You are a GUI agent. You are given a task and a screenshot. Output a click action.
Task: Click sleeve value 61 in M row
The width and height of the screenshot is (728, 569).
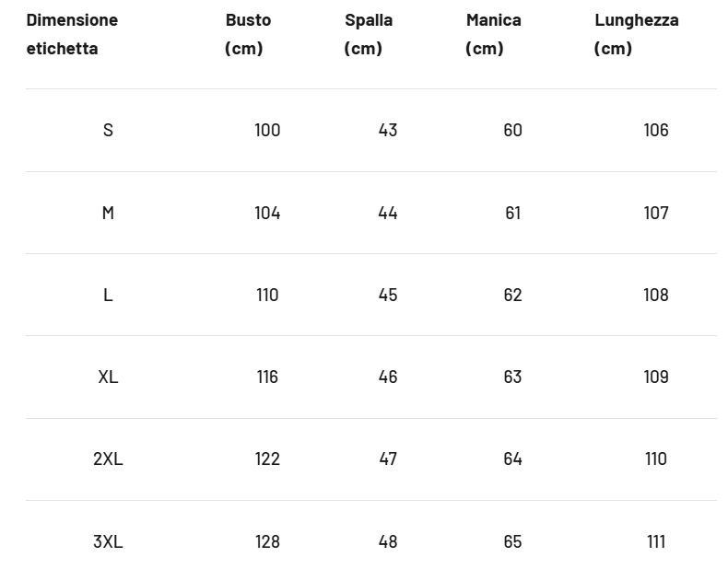click(x=512, y=213)
